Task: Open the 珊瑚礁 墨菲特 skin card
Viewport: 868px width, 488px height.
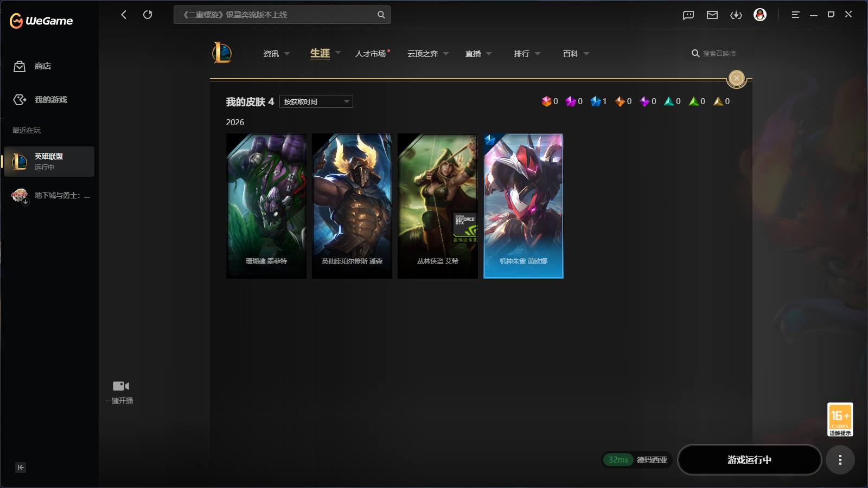Action: pos(266,206)
